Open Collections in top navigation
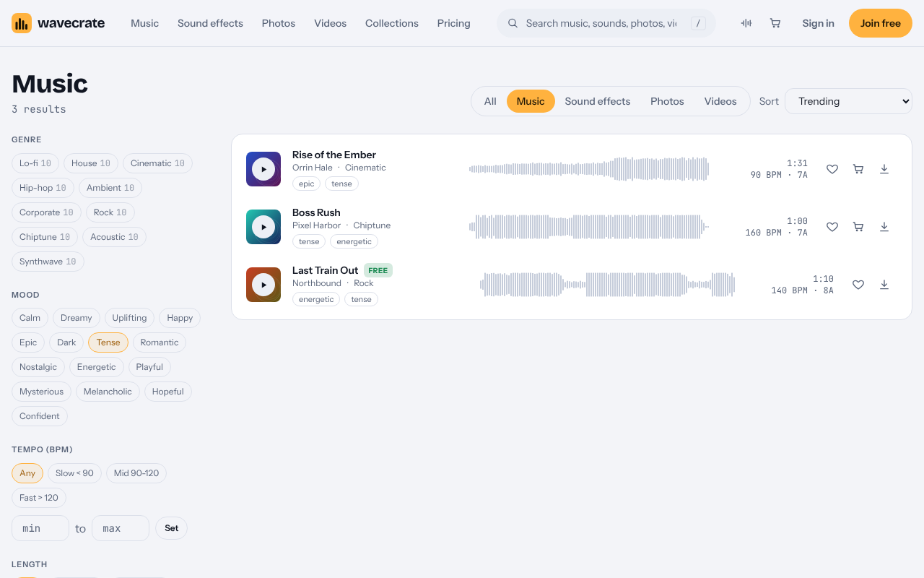Viewport: 924px width, 578px height. tap(392, 23)
